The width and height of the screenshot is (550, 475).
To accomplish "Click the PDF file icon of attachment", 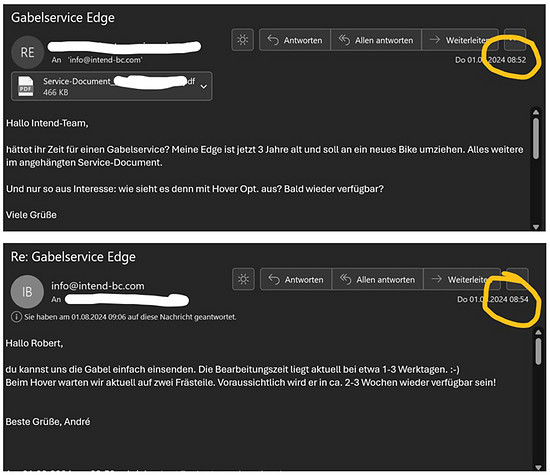I will click(x=26, y=86).
